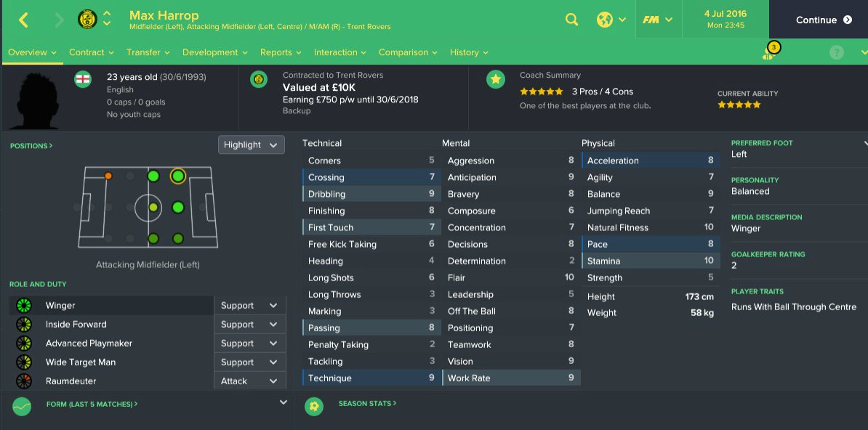The height and width of the screenshot is (430, 868).
Task: Open the search magnifier icon
Action: pos(572,20)
